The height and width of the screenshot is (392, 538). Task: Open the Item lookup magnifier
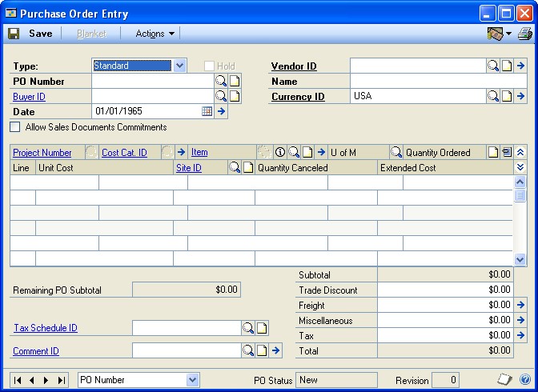(294, 152)
